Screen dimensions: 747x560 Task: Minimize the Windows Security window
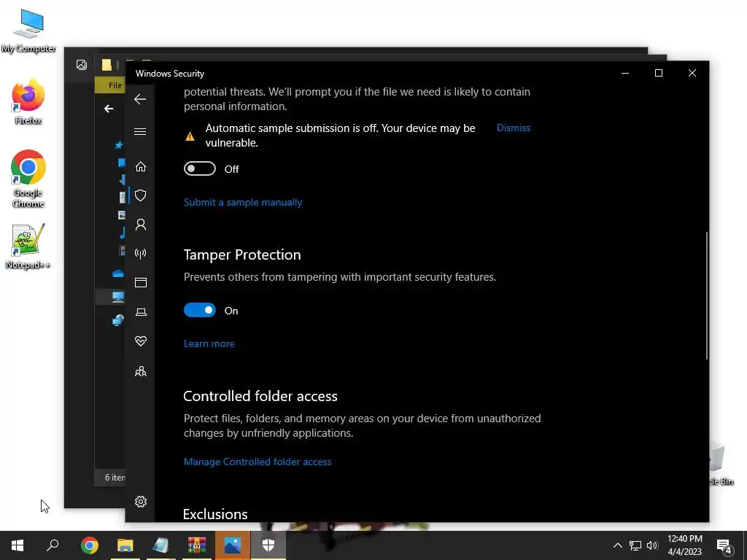[625, 73]
